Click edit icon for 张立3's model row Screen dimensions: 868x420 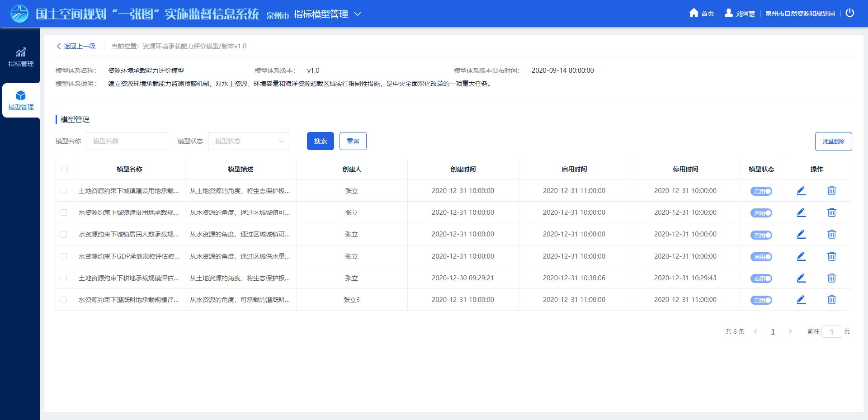(x=801, y=300)
